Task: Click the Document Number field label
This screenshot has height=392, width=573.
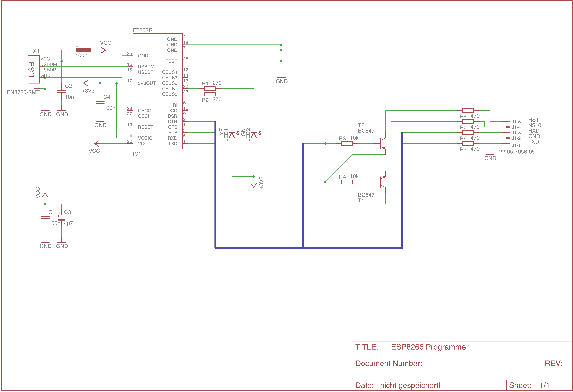Action: (389, 363)
